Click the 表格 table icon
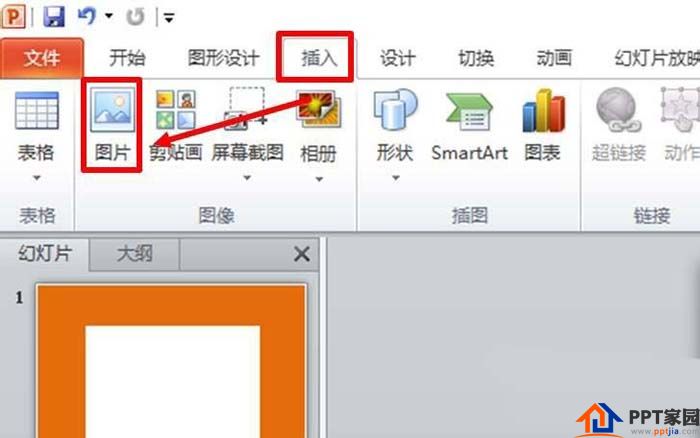700x438 pixels. click(37, 110)
